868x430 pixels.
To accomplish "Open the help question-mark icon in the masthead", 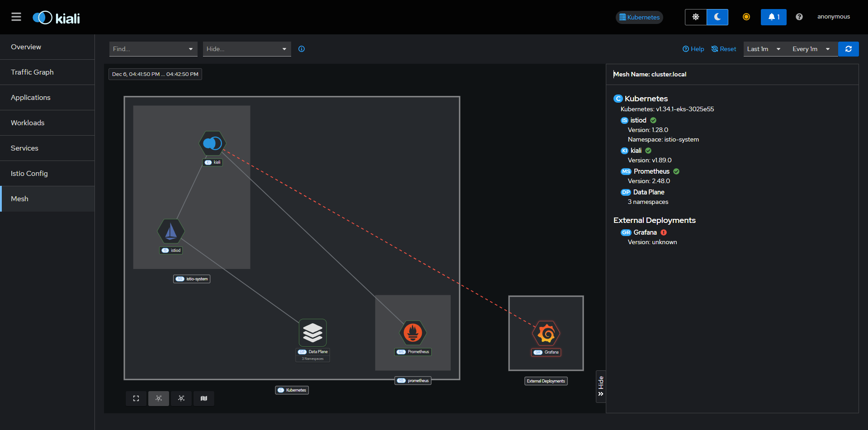I will [x=799, y=17].
